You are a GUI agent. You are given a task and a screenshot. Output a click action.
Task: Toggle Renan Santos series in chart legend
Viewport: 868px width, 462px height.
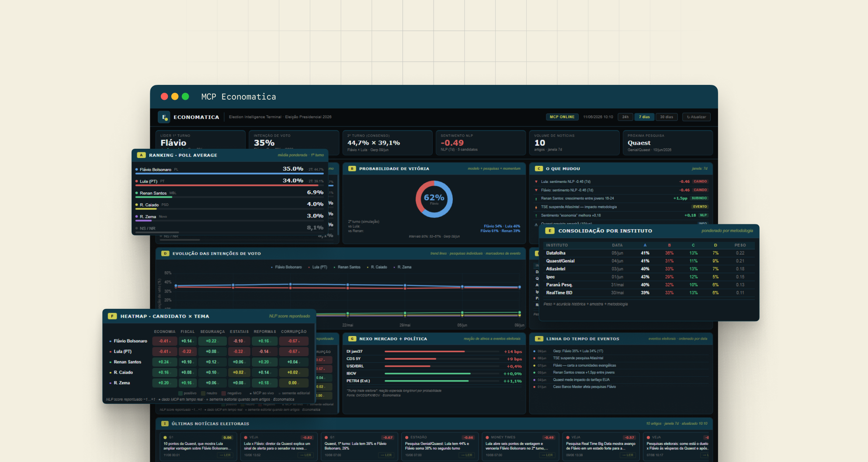pyautogui.click(x=347, y=267)
